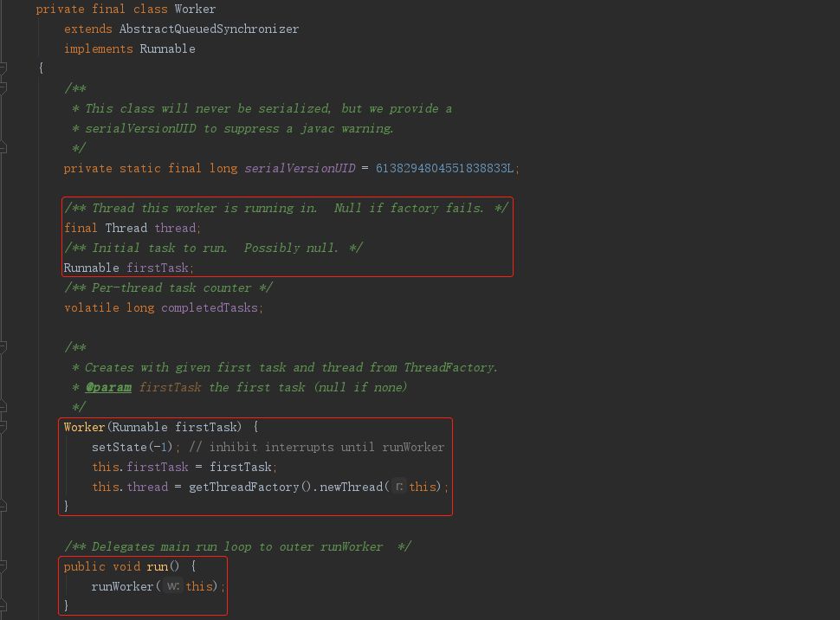The height and width of the screenshot is (620, 840).
Task: Click the 'r:' parameter inlay hint
Action: tap(399, 487)
